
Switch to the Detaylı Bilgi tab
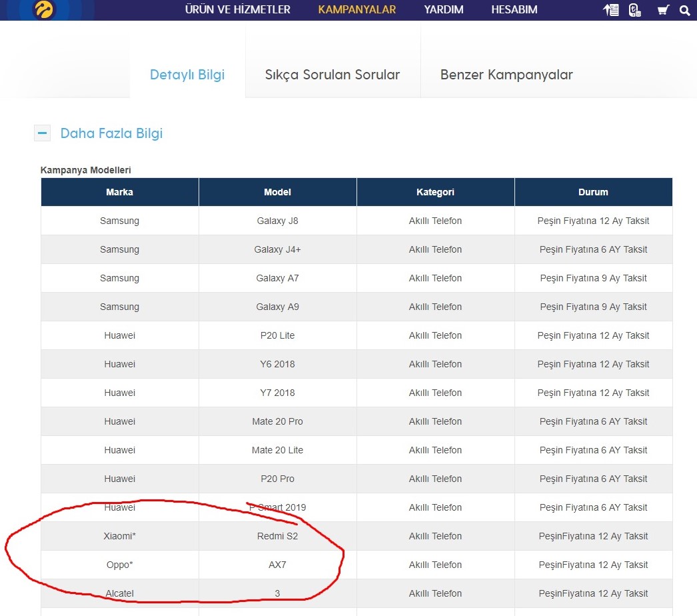coord(187,74)
